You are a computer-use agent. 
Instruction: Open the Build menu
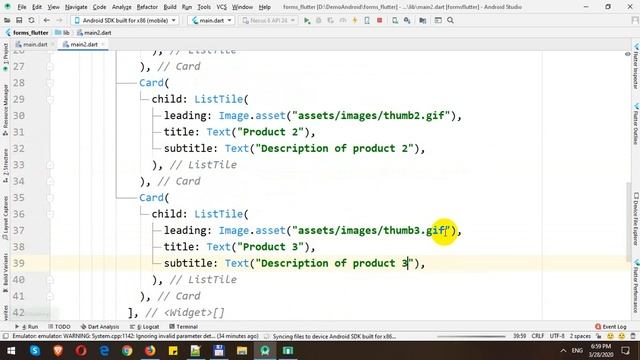(170, 7)
